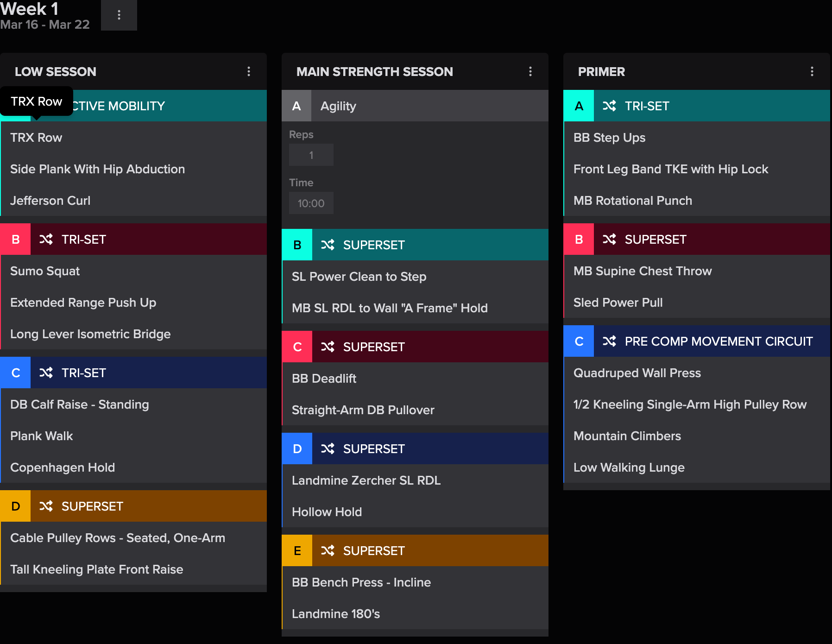Select red C badge in MAIN STRENGTH SESSON
This screenshot has height=644, width=832.
click(297, 347)
